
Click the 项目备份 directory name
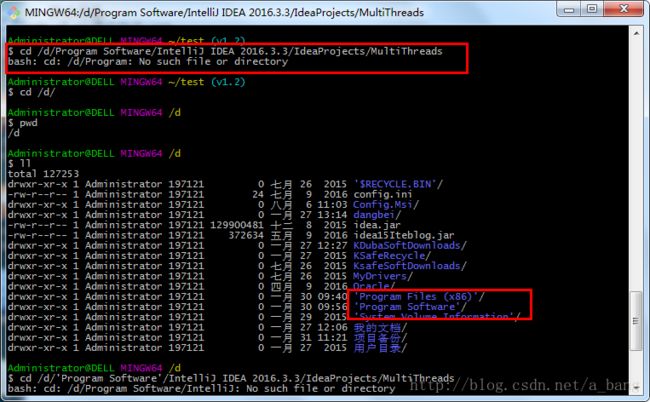pyautogui.click(x=380, y=338)
